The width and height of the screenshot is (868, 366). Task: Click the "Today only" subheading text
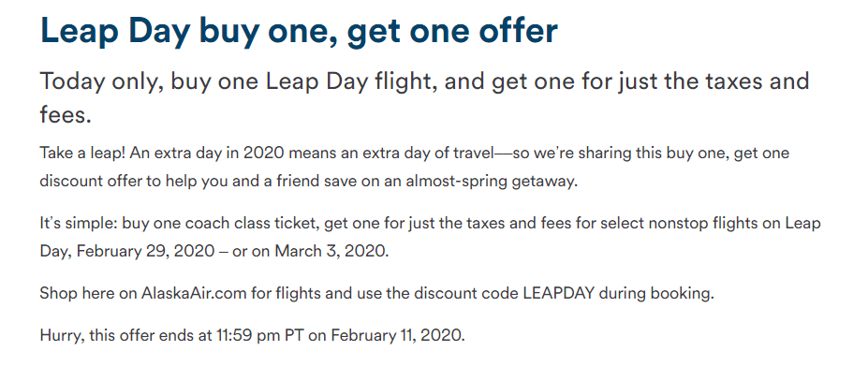tap(101, 82)
